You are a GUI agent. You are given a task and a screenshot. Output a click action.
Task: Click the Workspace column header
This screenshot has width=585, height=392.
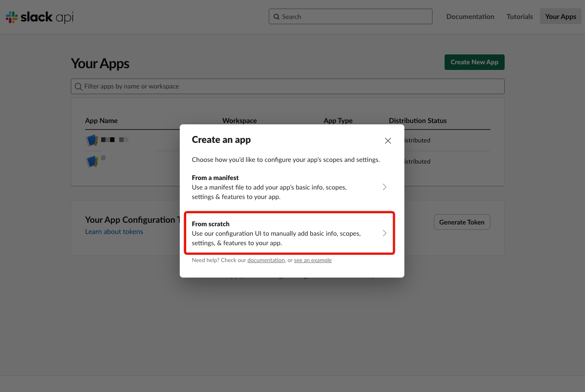240,120
